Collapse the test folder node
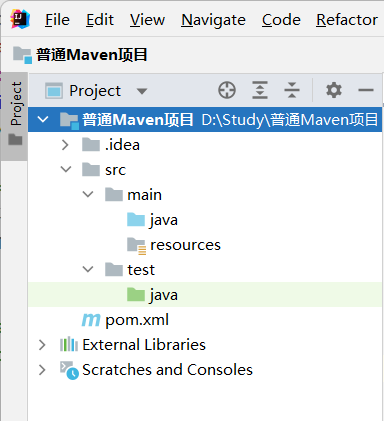The width and height of the screenshot is (384, 421). click(x=88, y=269)
